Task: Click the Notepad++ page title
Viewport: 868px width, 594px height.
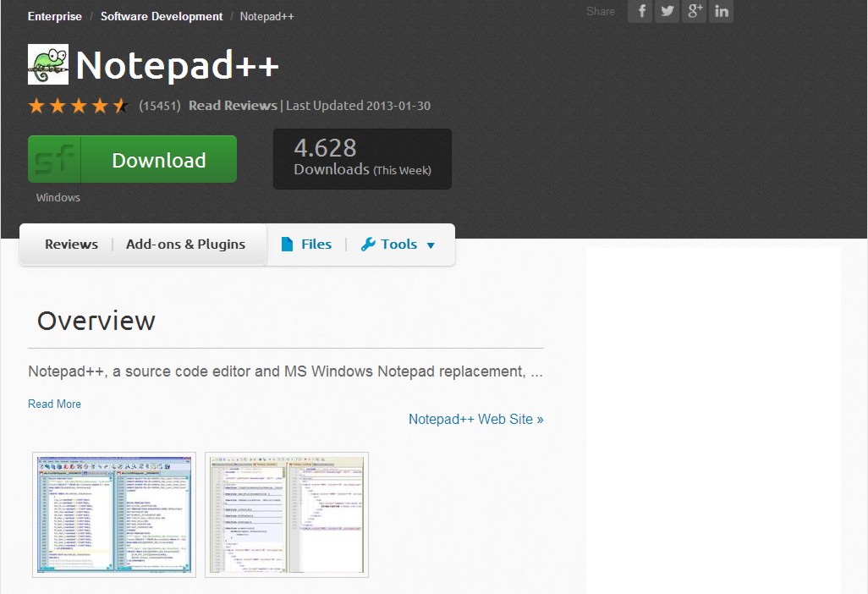Action: 177,65
